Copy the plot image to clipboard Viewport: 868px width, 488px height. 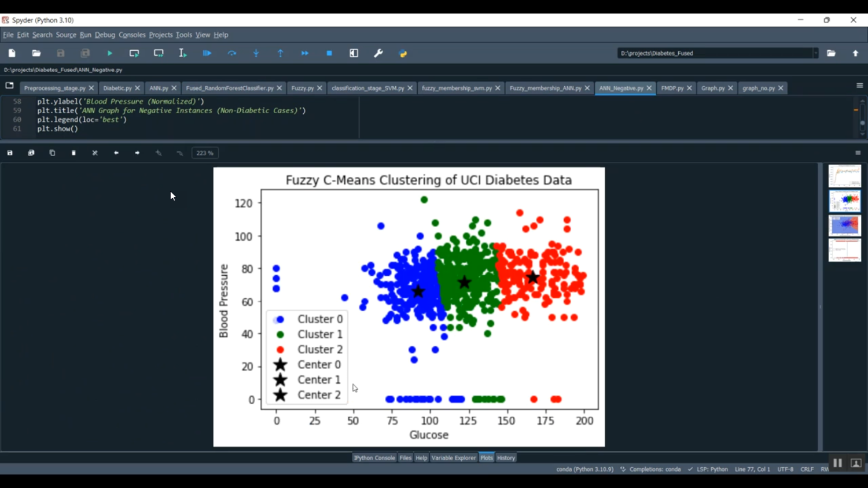[x=52, y=152]
